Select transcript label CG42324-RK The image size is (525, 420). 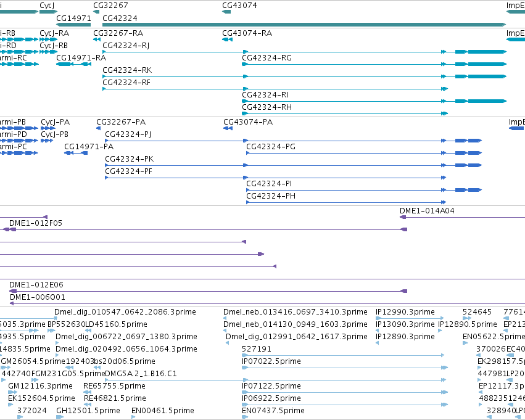[127, 70]
